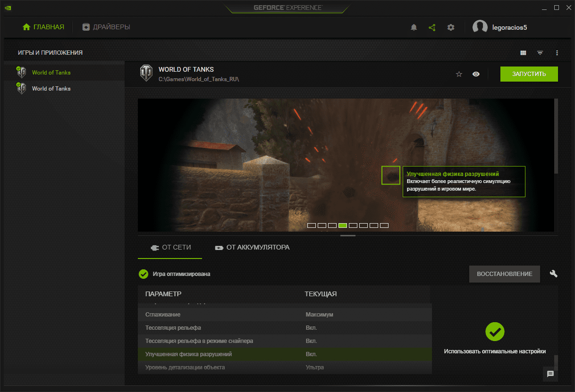Image resolution: width=575 pixels, height=392 pixels.
Task: Click the legoracios5 username
Action: pos(509,27)
